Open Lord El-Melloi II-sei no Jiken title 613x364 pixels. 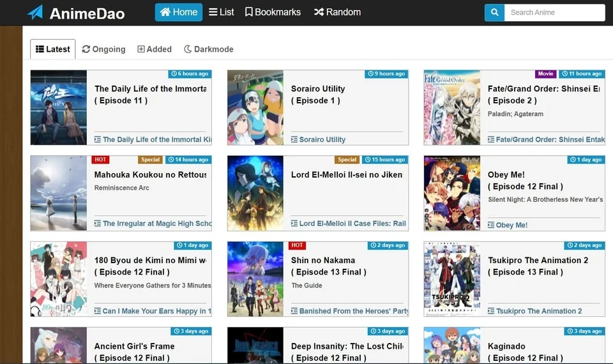[347, 175]
